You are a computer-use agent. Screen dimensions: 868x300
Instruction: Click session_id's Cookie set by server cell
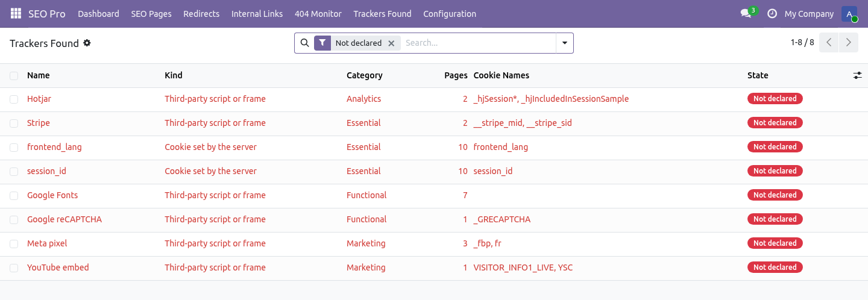(x=210, y=171)
